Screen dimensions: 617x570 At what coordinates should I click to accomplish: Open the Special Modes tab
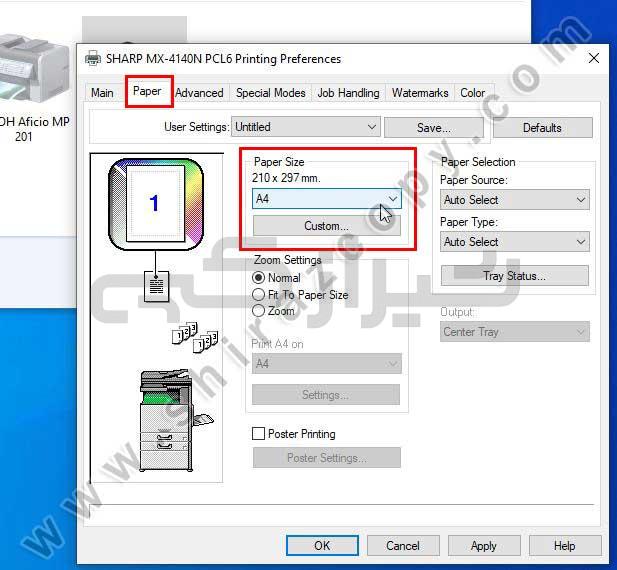[x=271, y=93]
